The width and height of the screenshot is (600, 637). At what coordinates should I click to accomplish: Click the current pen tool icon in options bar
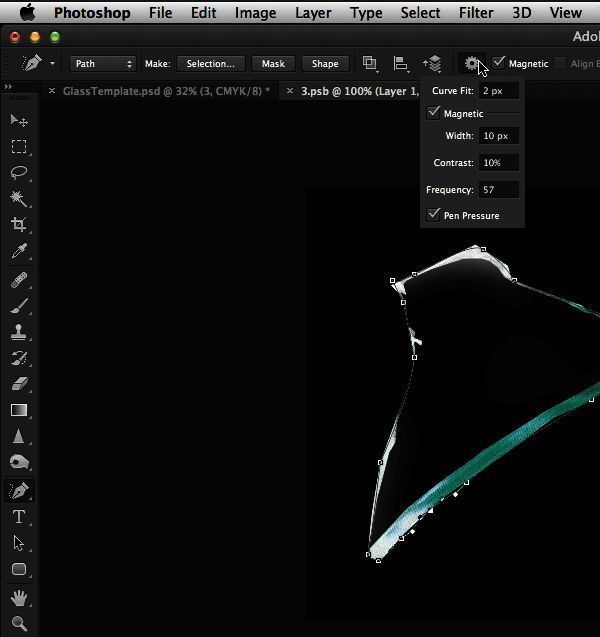32,63
